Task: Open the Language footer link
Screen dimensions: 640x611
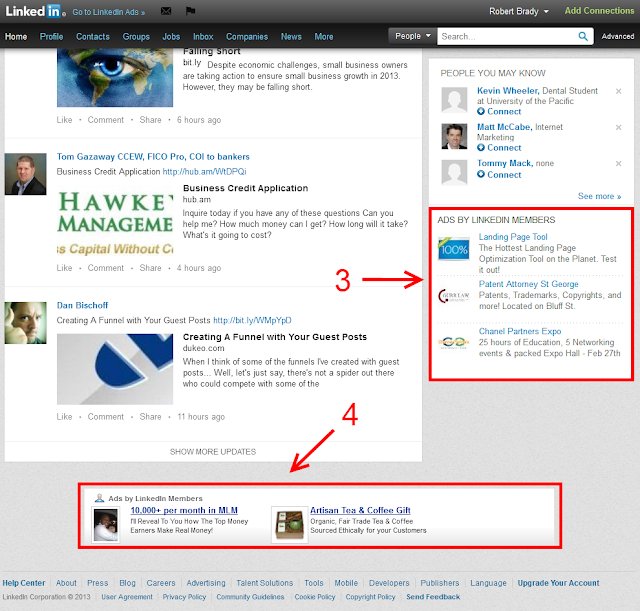Action: coord(488,583)
